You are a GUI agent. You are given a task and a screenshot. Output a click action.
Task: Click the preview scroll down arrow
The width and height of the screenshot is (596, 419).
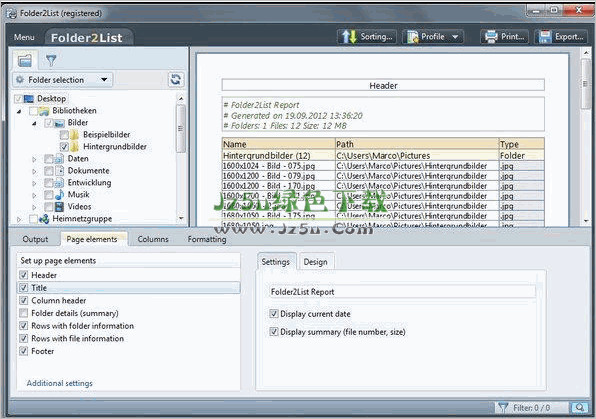(x=586, y=221)
